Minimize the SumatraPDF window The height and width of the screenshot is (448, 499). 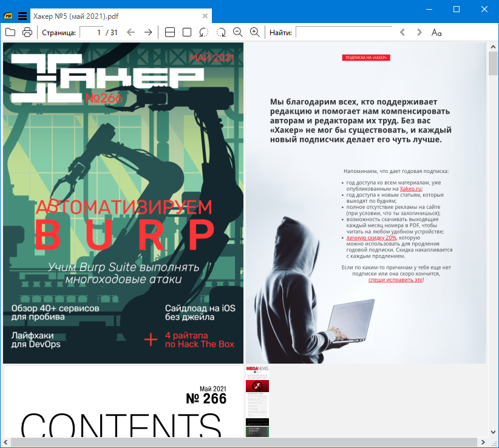tap(429, 9)
